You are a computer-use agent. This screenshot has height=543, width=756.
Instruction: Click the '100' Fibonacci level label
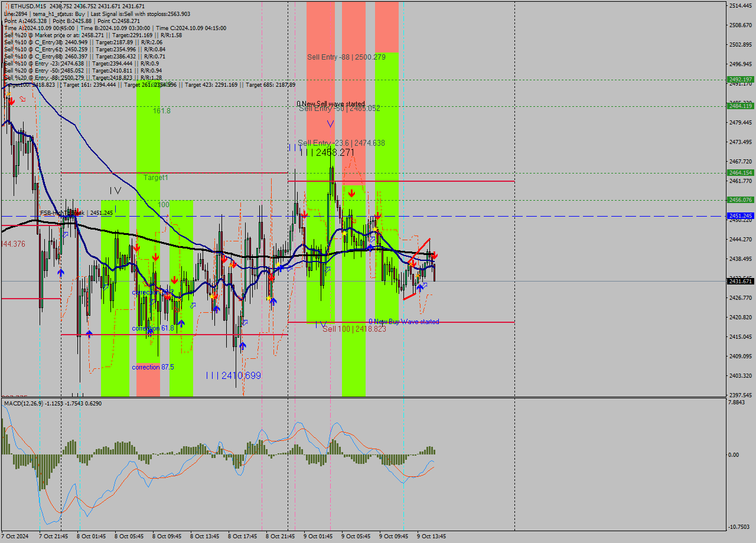[x=164, y=205]
